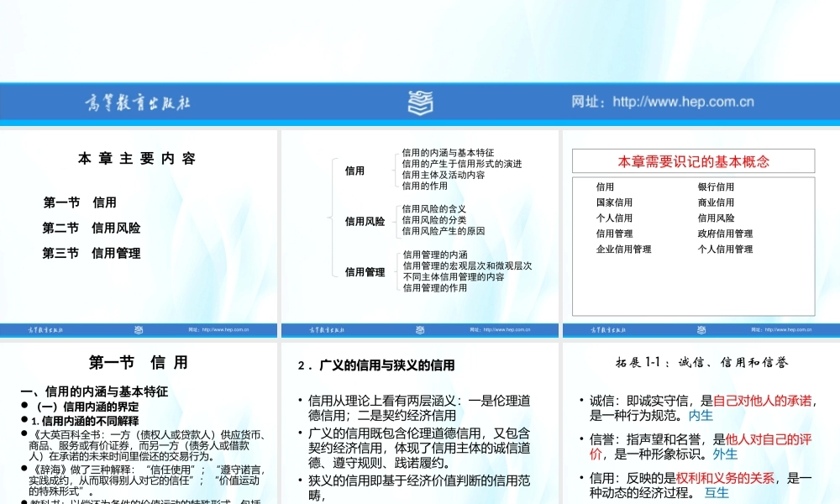Click the HEP logo in first slide footer
The width and height of the screenshot is (840, 504).
coord(139,331)
